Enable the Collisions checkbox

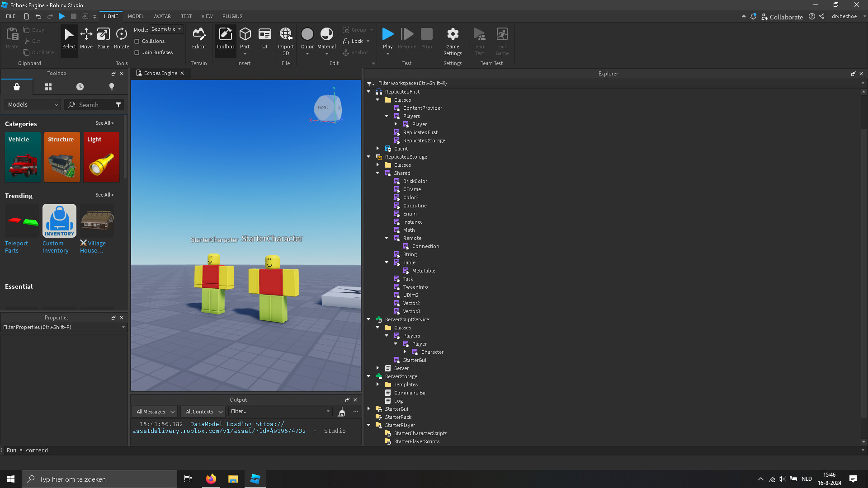pos(137,41)
